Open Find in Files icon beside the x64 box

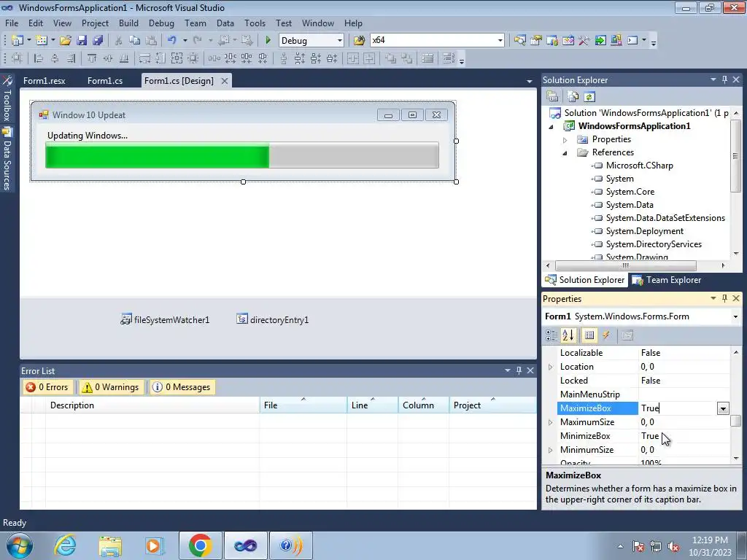point(359,41)
